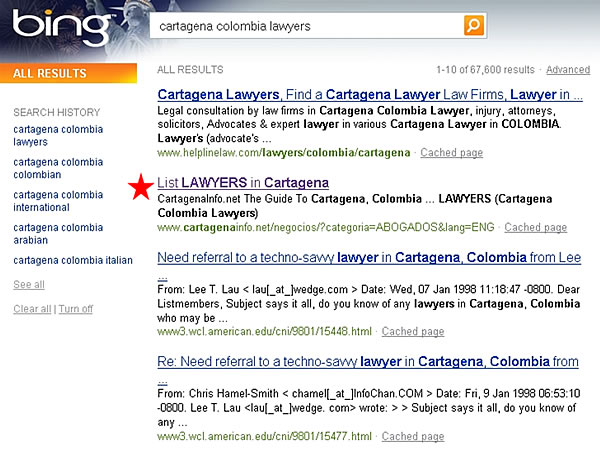Select history item cartagena colombia colombian

tap(58, 168)
